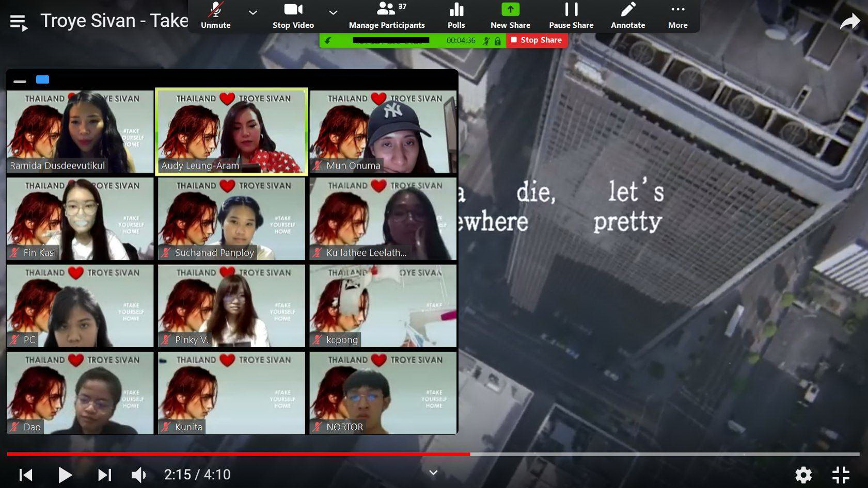Select Audy Leung-Aram's video tile
Image resolution: width=868 pixels, height=488 pixels.
[232, 132]
